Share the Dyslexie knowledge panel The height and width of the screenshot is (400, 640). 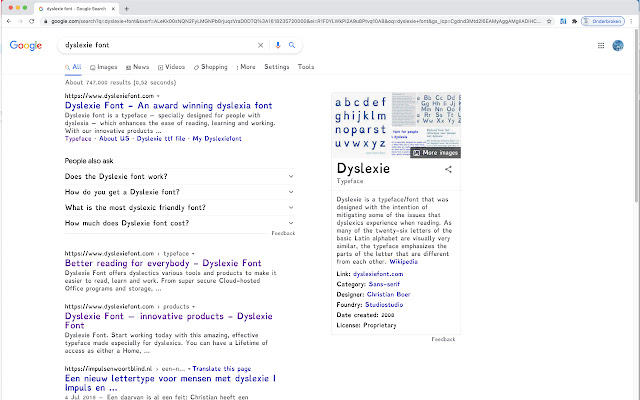coord(448,169)
